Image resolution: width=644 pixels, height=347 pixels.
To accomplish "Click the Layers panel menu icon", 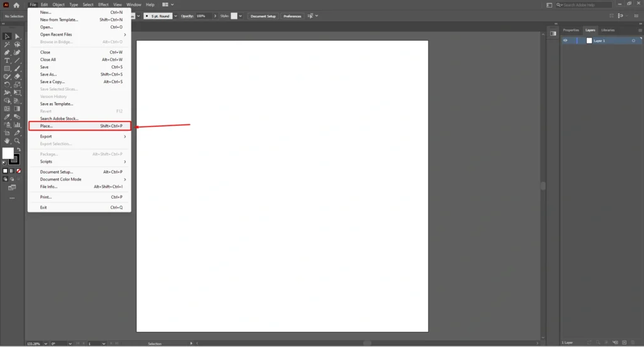I will point(640,30).
